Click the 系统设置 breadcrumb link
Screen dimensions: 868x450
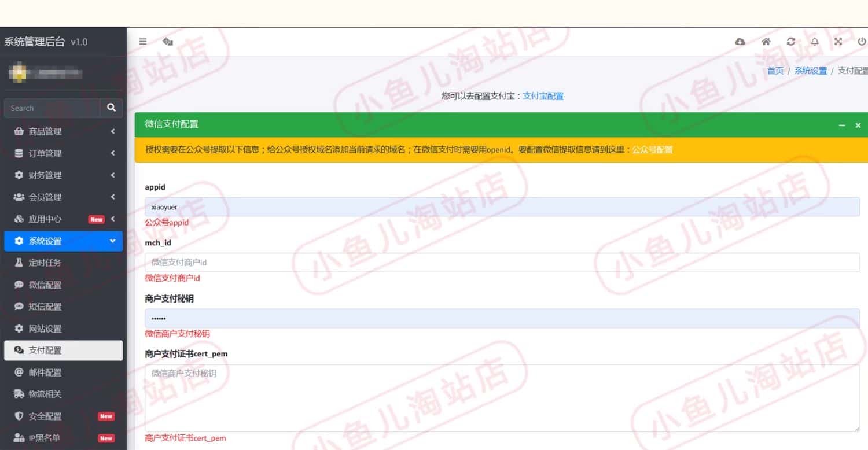point(810,71)
